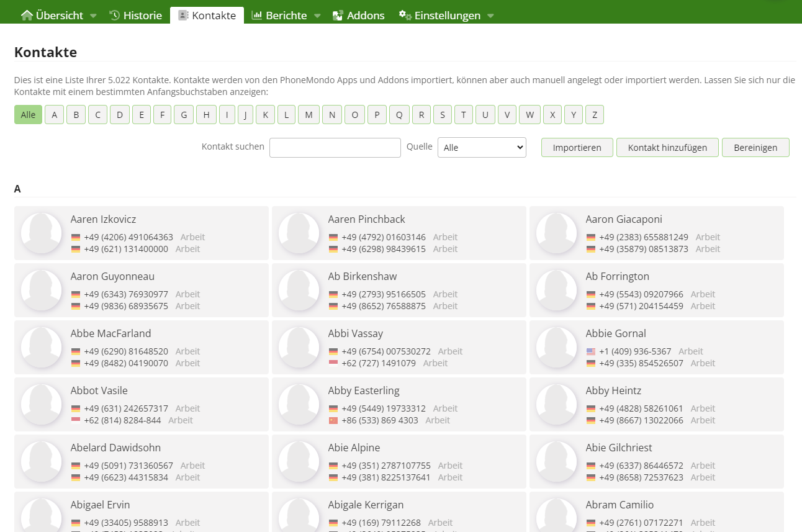Click the Berichte bar chart icon
The image size is (802, 532).
point(256,16)
